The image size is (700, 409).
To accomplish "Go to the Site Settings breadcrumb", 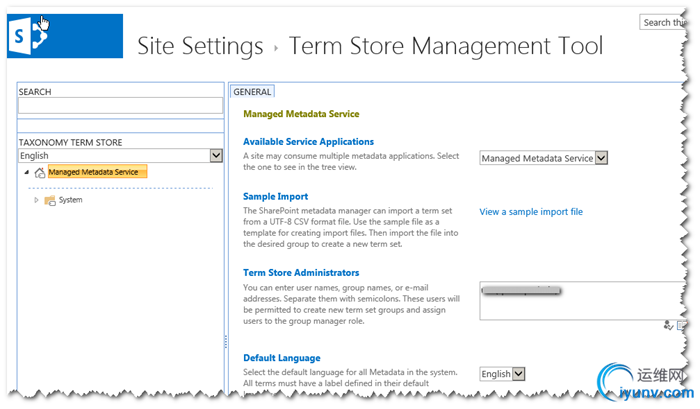I will click(200, 46).
